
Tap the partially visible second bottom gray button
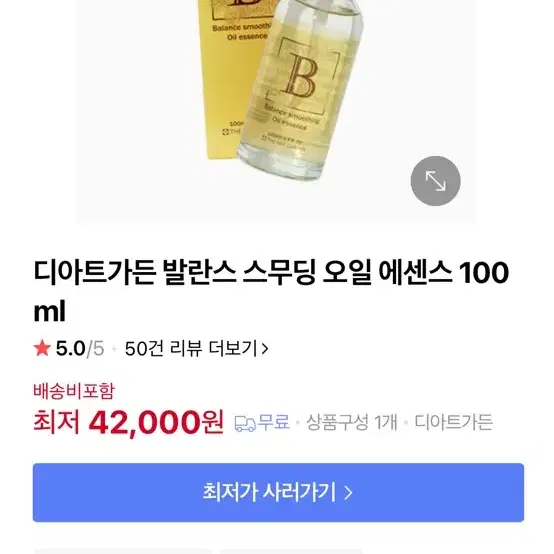(291, 552)
